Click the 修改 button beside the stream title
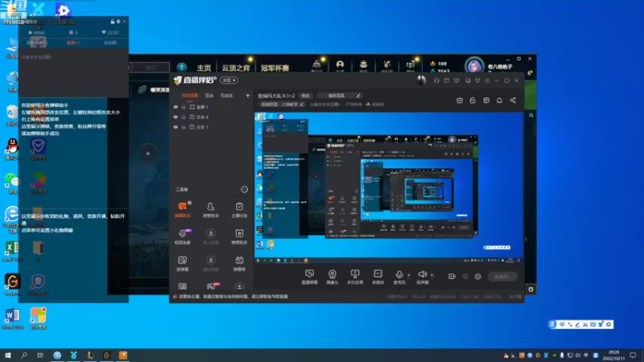This screenshot has height=362, width=644. coord(306,96)
